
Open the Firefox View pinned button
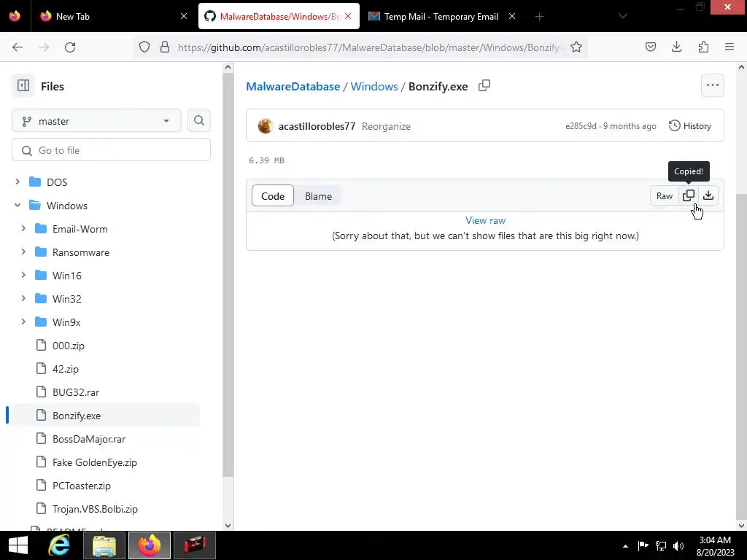15,16
